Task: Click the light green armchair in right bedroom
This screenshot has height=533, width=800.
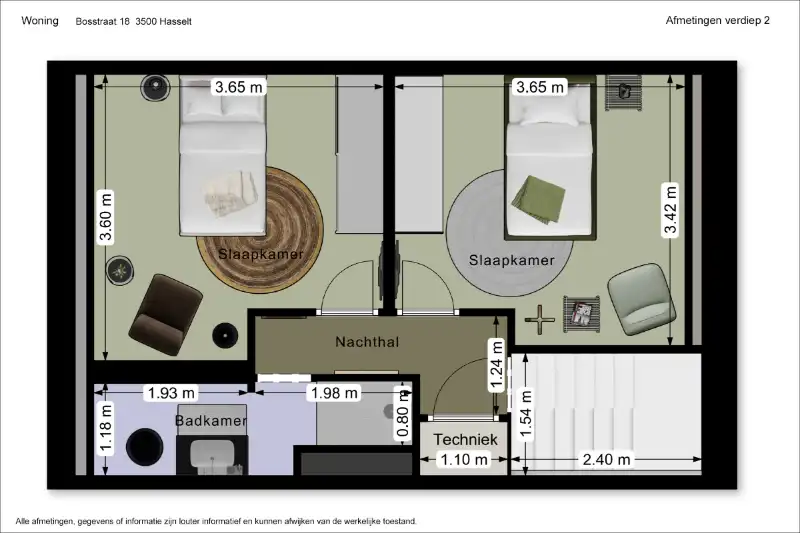Action: pos(641,299)
